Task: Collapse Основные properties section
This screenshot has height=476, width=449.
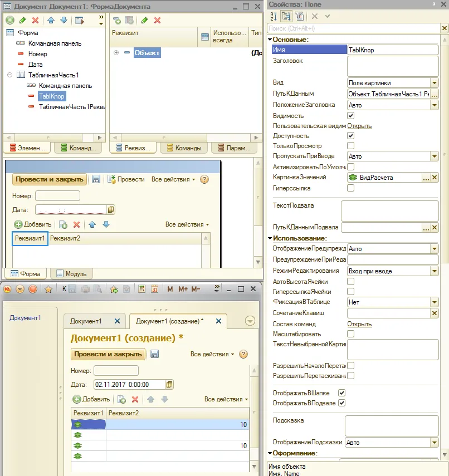Action: click(270, 40)
